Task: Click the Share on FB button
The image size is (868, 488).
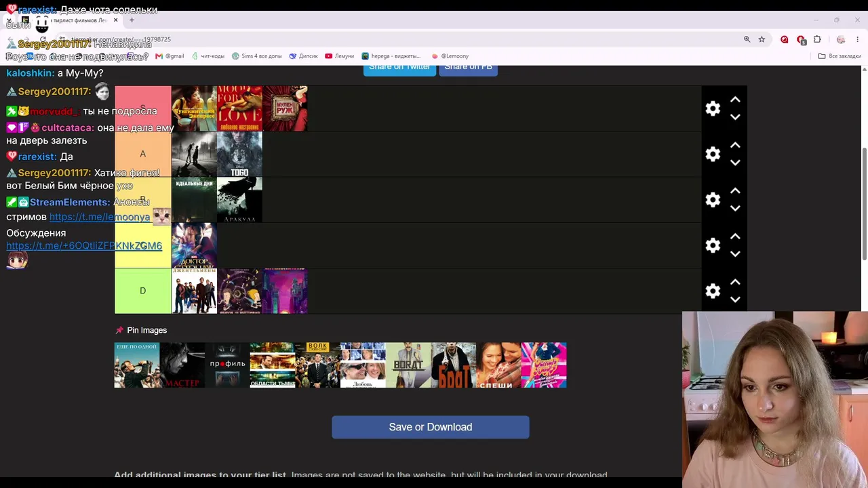Action: (x=468, y=68)
